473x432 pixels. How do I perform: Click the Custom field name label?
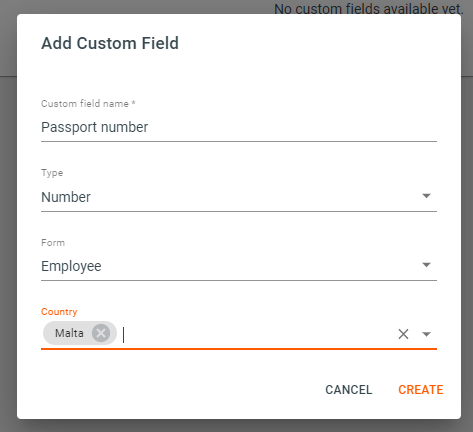85,104
